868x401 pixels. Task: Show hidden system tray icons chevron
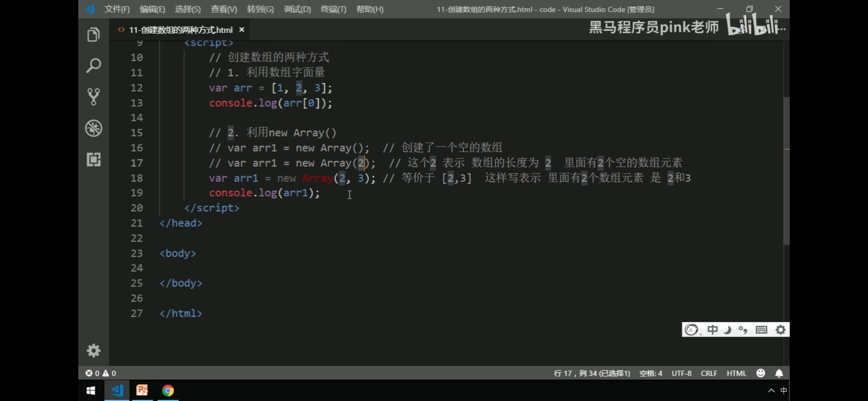tap(771, 390)
